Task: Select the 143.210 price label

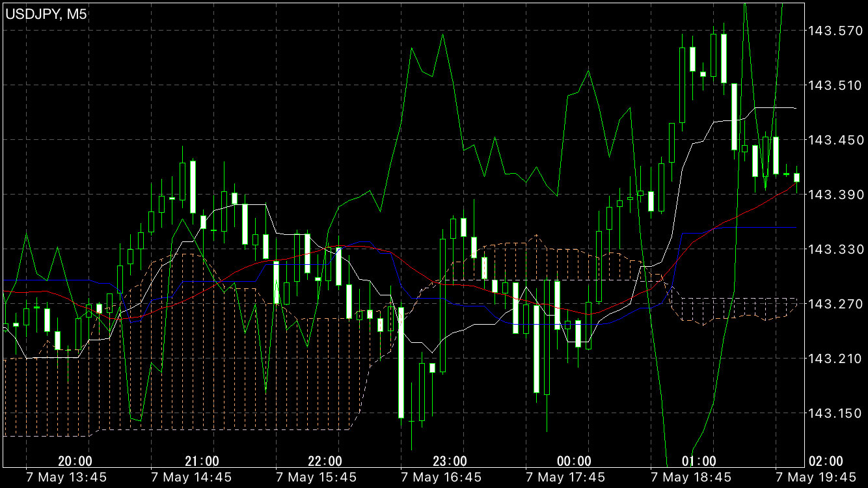Action: [835, 359]
